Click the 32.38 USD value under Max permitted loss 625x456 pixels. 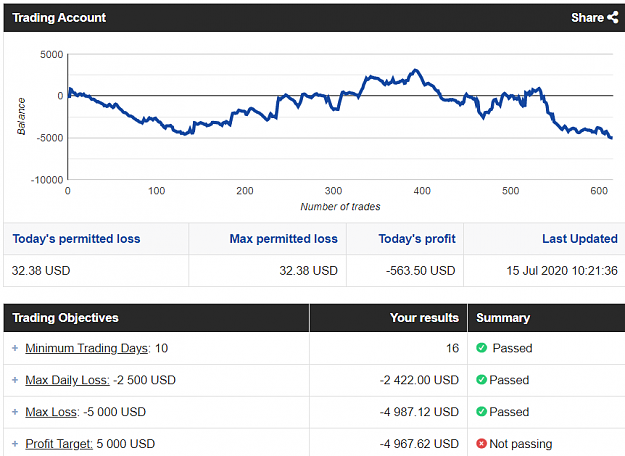tap(309, 271)
